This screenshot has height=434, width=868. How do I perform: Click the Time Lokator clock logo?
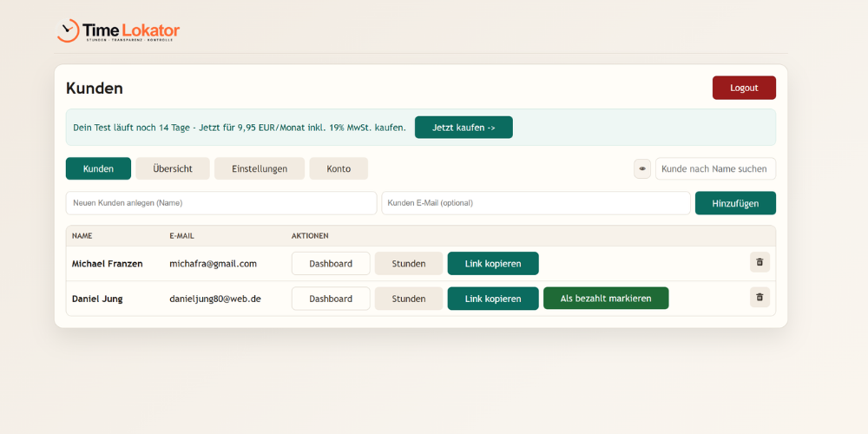coord(69,31)
